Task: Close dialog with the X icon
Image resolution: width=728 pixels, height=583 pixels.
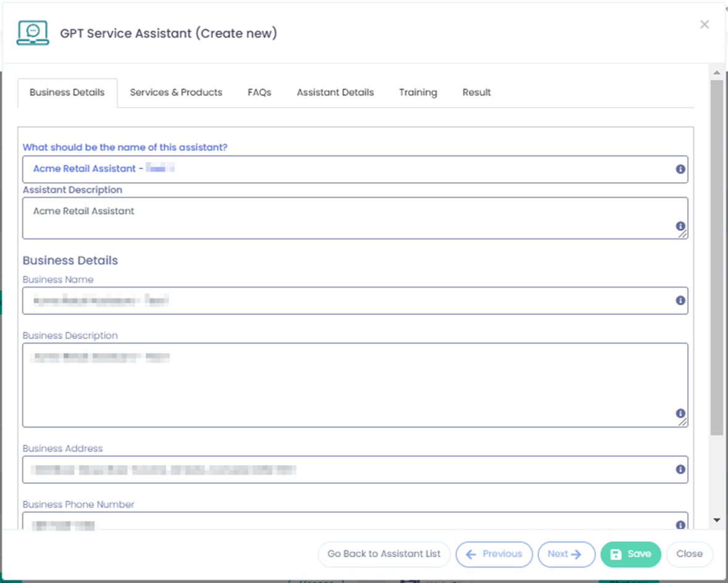Action: [x=704, y=25]
